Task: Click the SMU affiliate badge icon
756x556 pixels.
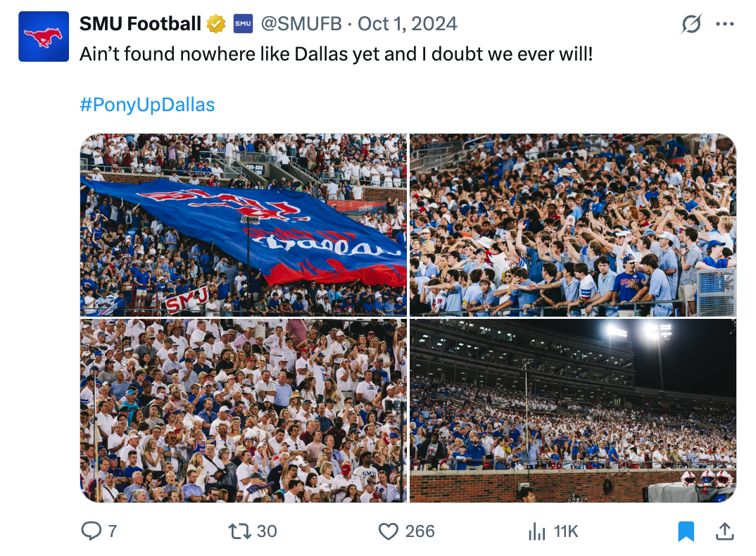Action: [243, 24]
